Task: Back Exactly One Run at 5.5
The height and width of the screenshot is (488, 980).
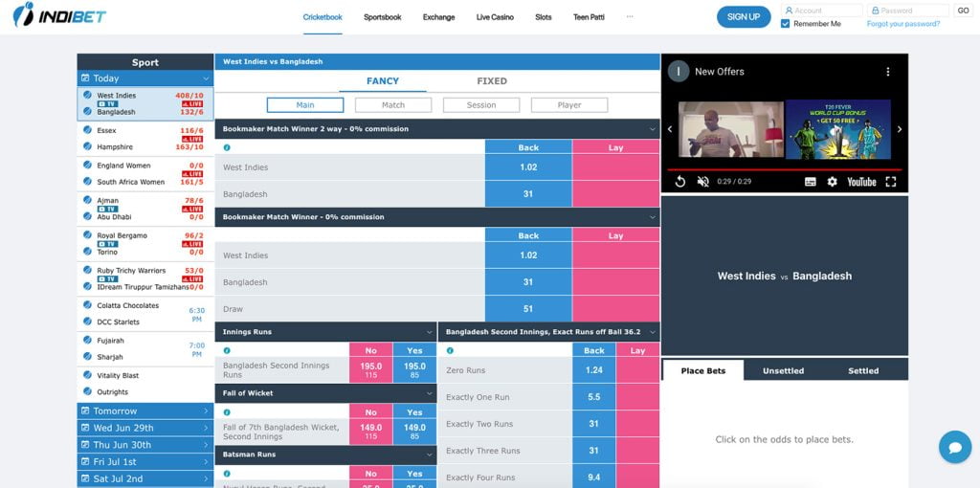Action: (x=593, y=397)
